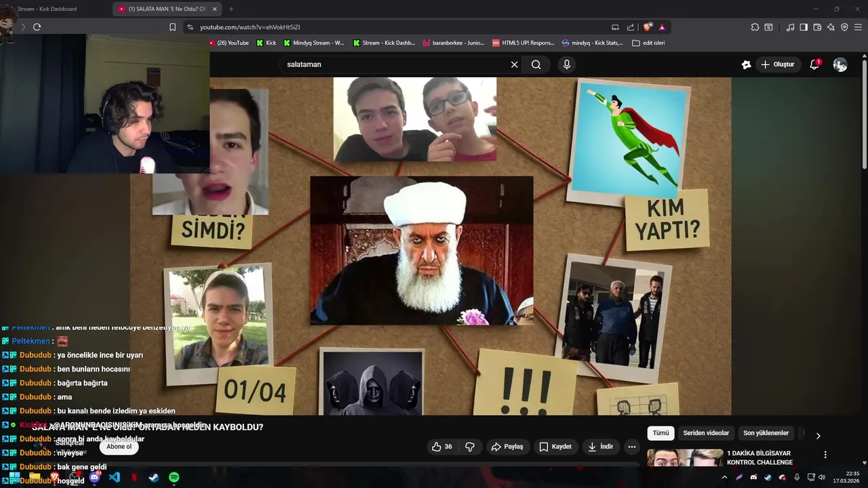
Task: Subscribe with the Abone ol button
Action: click(119, 447)
